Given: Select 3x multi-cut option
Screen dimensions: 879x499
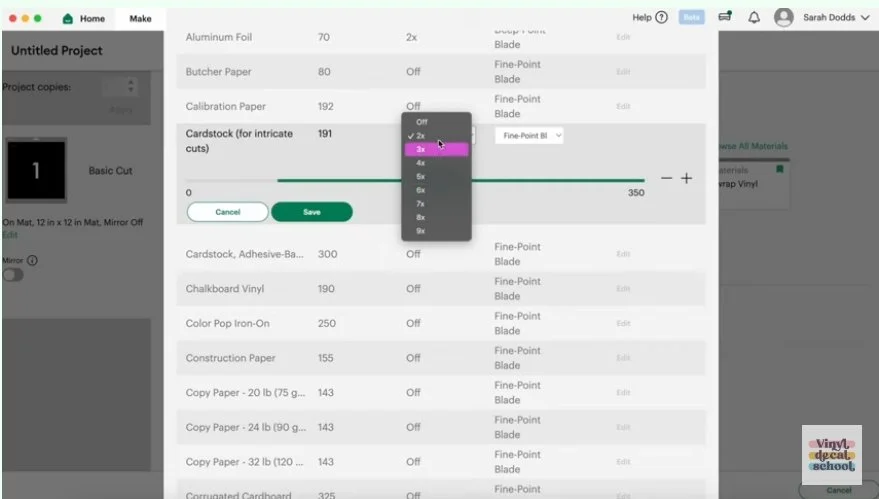Looking at the screenshot, I should [436, 149].
